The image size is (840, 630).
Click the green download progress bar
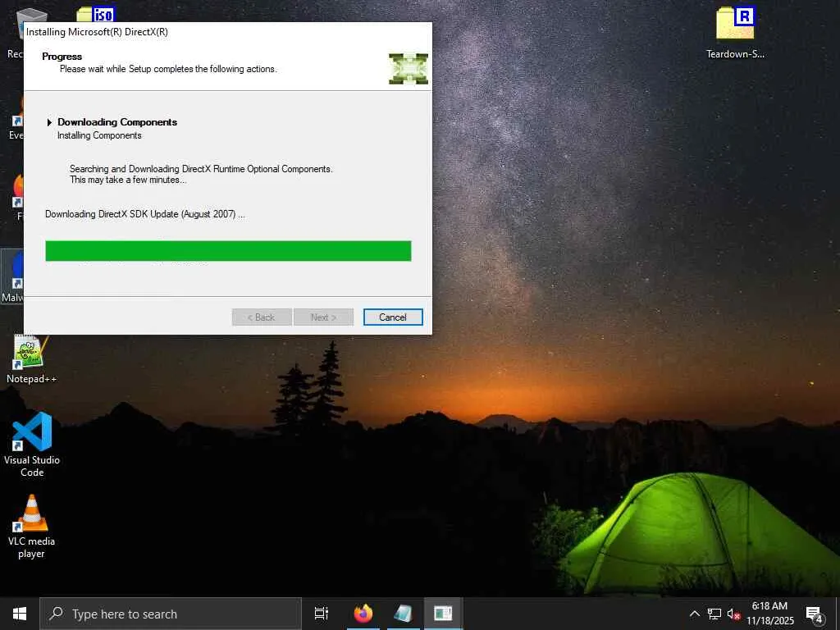(228, 251)
